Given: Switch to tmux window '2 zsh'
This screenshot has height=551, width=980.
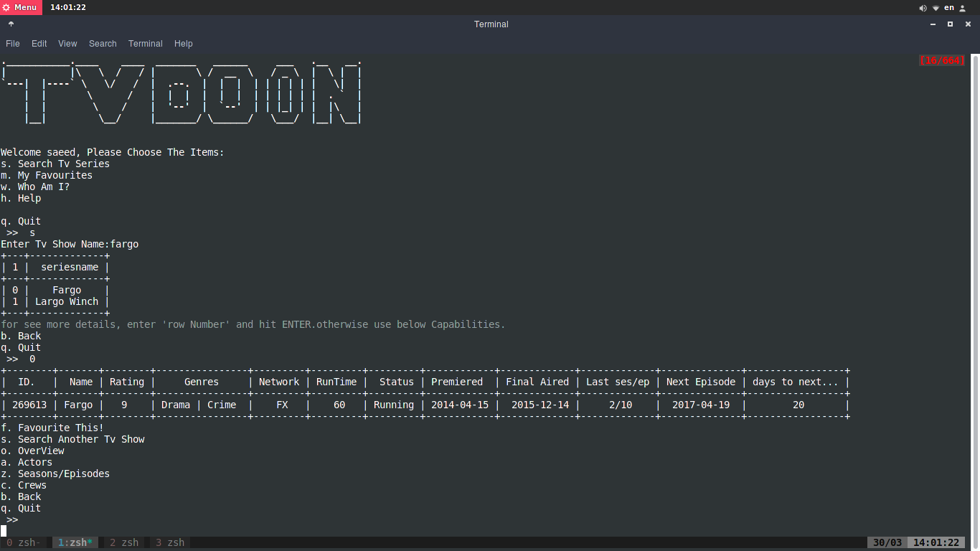Looking at the screenshot, I should (124, 543).
